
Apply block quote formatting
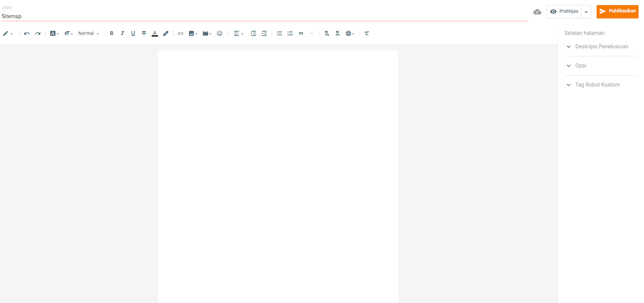(x=301, y=34)
